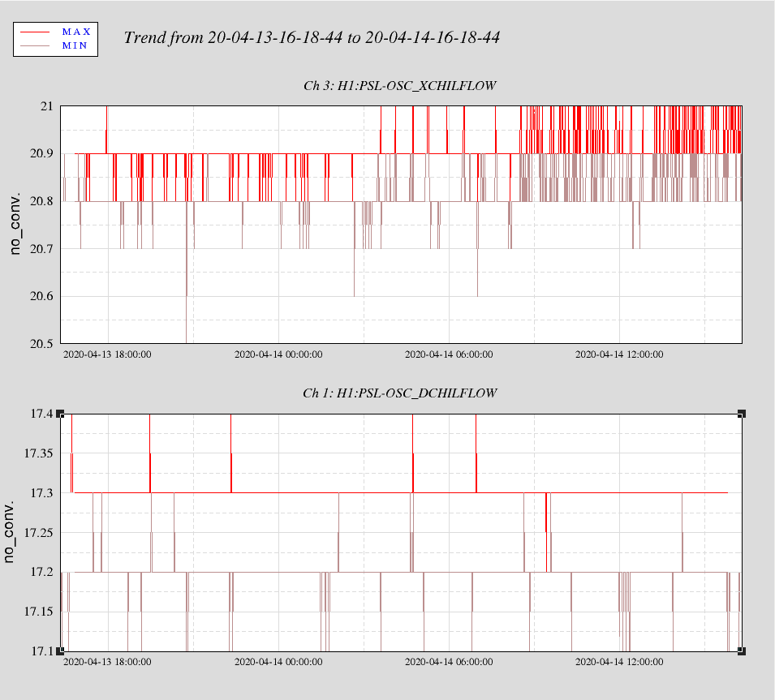
Task: Click the 17.4 y-axis label on the DCHILFLOW plot
Action: click(41, 414)
